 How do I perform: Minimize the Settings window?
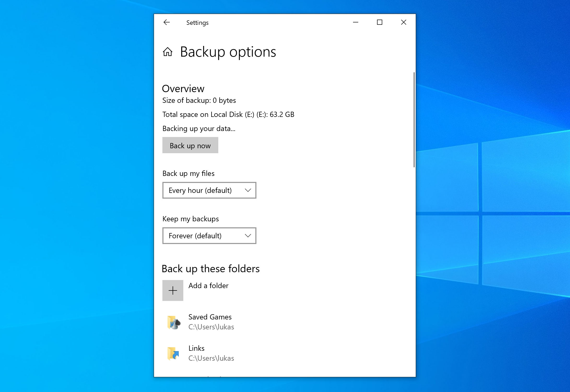(x=356, y=22)
